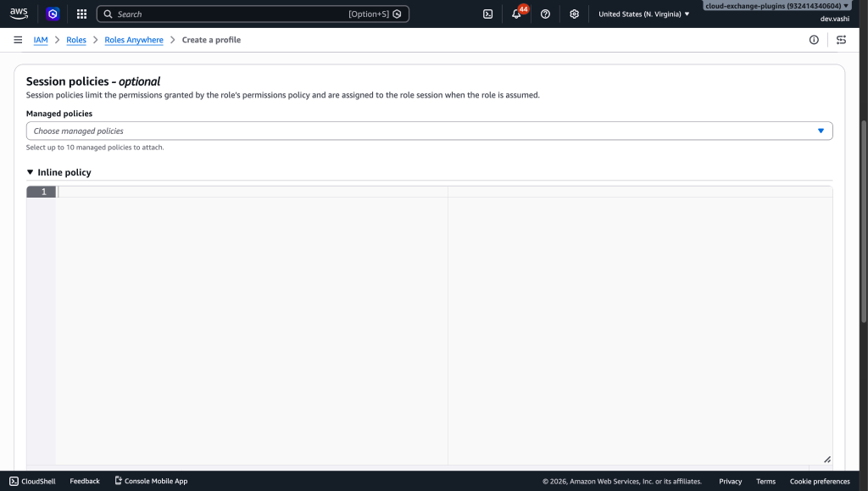
Task: Click the 'Select up to 10 managed policies' hint
Action: [x=95, y=148]
